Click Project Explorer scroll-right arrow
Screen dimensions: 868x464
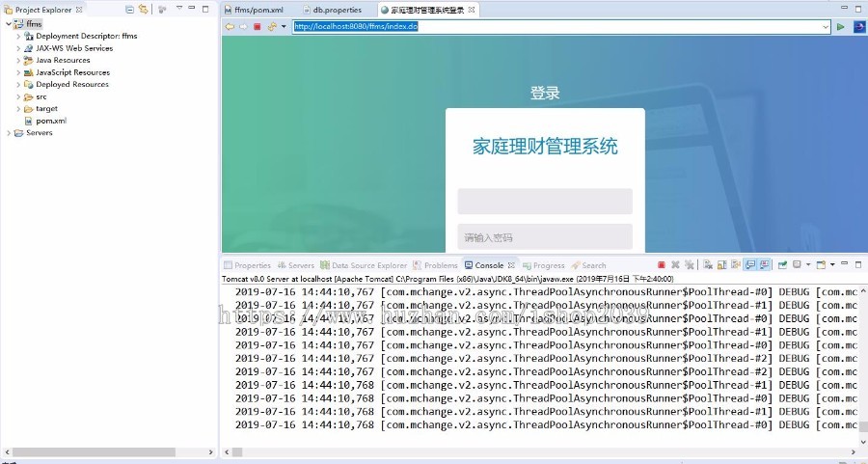pos(210,452)
